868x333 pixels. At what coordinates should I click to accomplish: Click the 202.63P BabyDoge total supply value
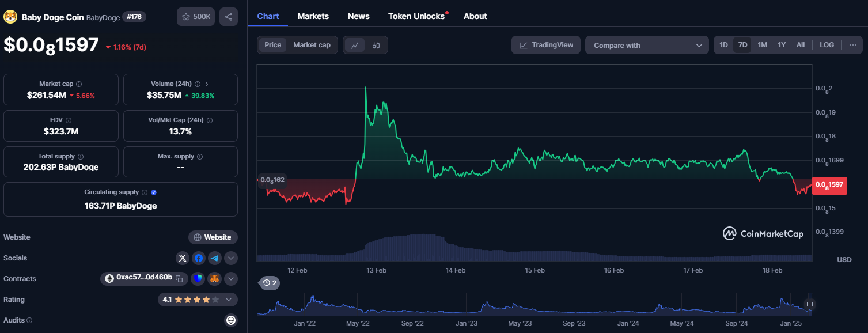[61, 167]
